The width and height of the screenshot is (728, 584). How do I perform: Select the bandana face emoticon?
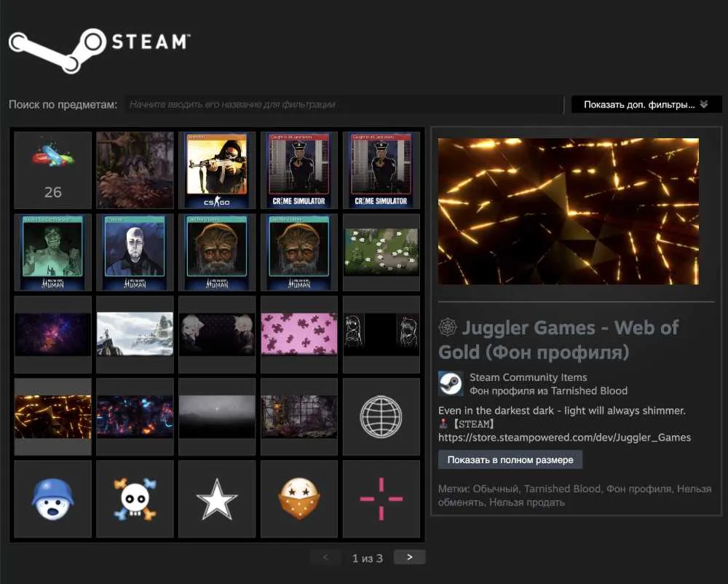299,499
